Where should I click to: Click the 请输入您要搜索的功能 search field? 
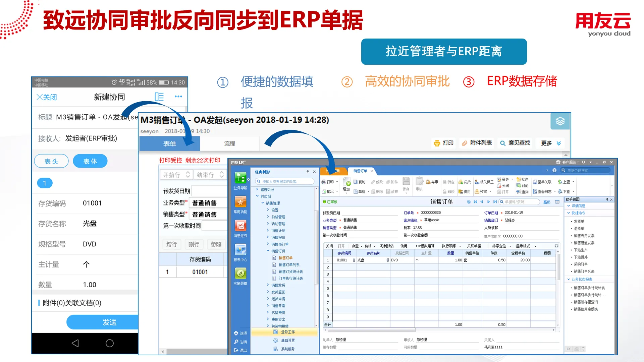285,181
